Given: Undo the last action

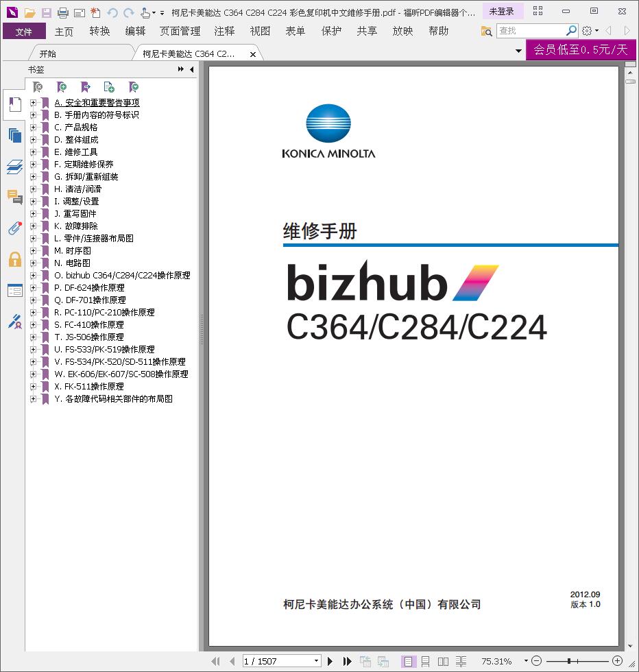Looking at the screenshot, I should click(112, 13).
